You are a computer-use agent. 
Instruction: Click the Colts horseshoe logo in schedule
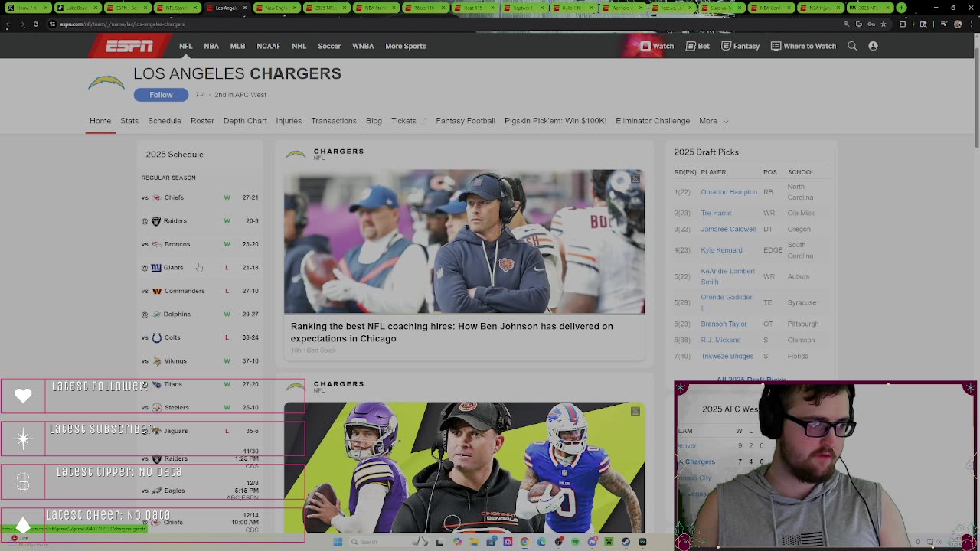coord(156,337)
